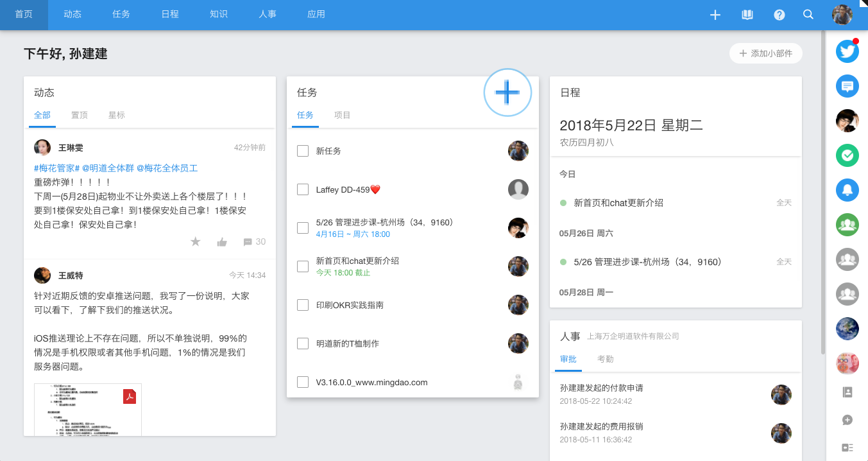Click 王威特 avatar in the feed

(x=42, y=275)
